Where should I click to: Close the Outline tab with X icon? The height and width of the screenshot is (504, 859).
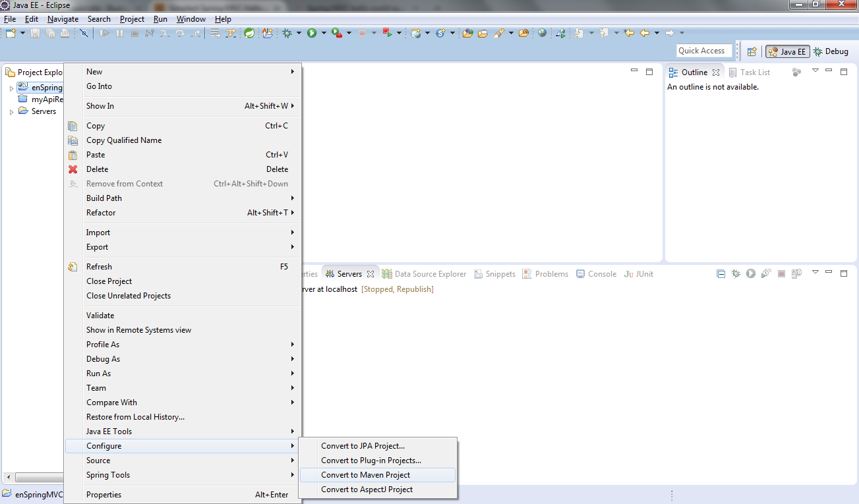pos(716,72)
